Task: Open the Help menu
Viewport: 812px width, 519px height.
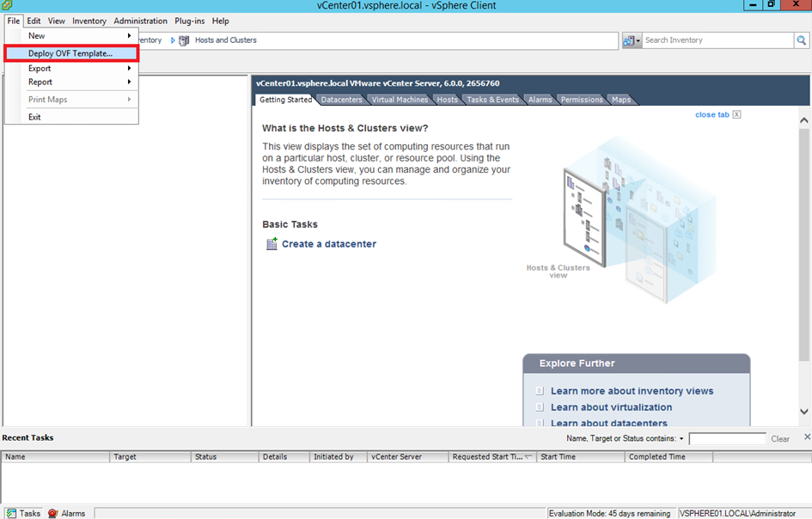Action: [220, 21]
